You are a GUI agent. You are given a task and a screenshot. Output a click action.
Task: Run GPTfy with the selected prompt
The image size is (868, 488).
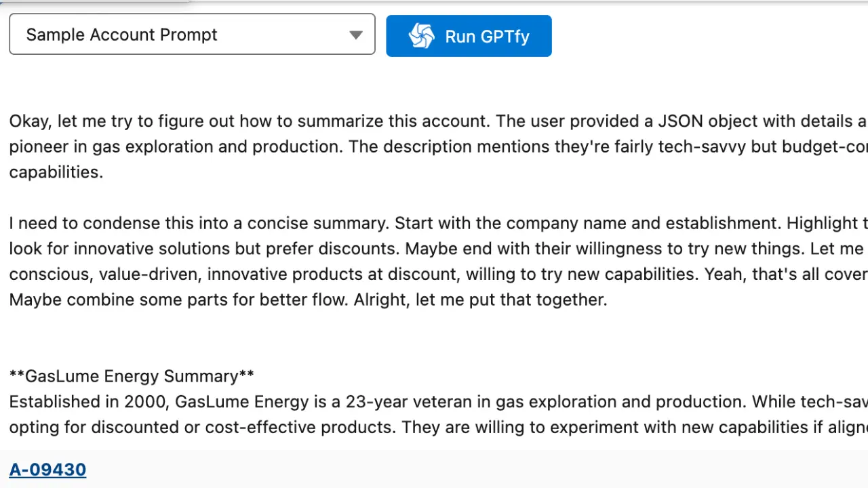point(469,35)
